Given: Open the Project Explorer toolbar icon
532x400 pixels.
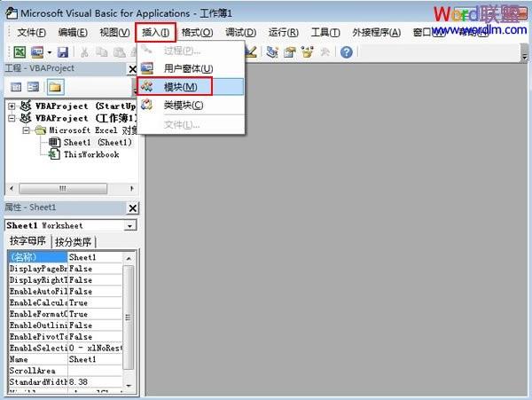Looking at the screenshot, I should click(272, 52).
